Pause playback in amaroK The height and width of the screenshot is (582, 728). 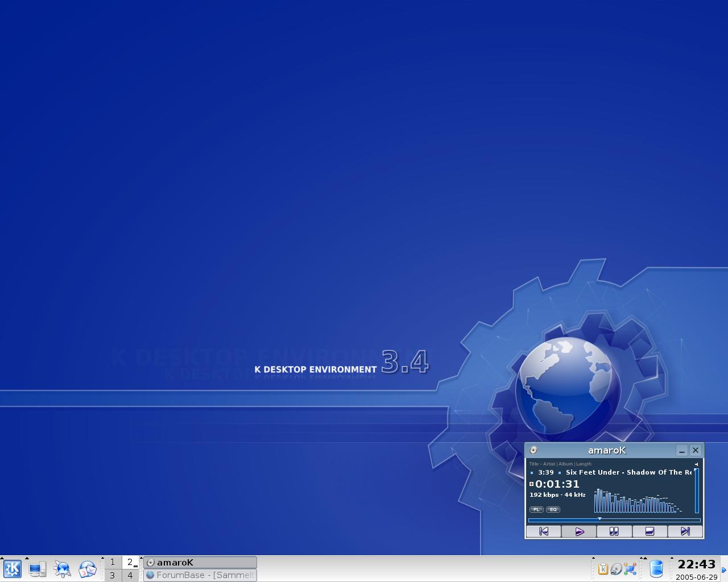(x=614, y=531)
